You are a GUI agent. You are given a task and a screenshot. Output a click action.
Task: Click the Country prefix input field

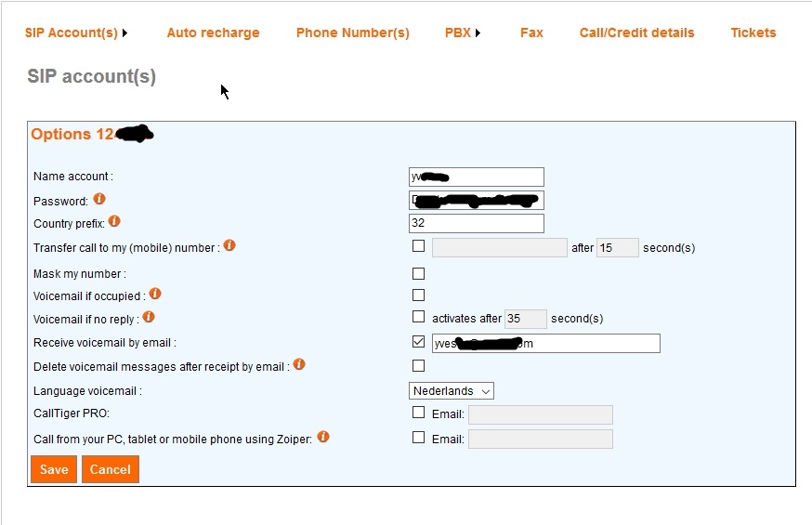tap(476, 223)
